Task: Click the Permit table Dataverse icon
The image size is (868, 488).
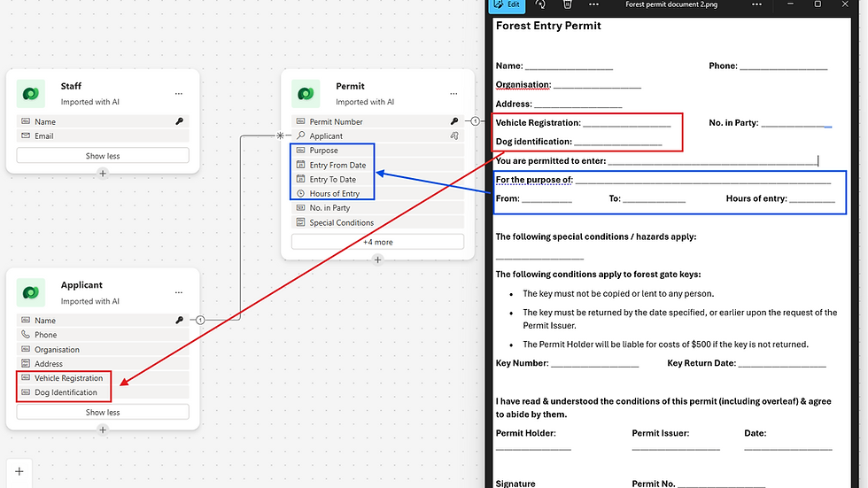Action: click(x=306, y=94)
